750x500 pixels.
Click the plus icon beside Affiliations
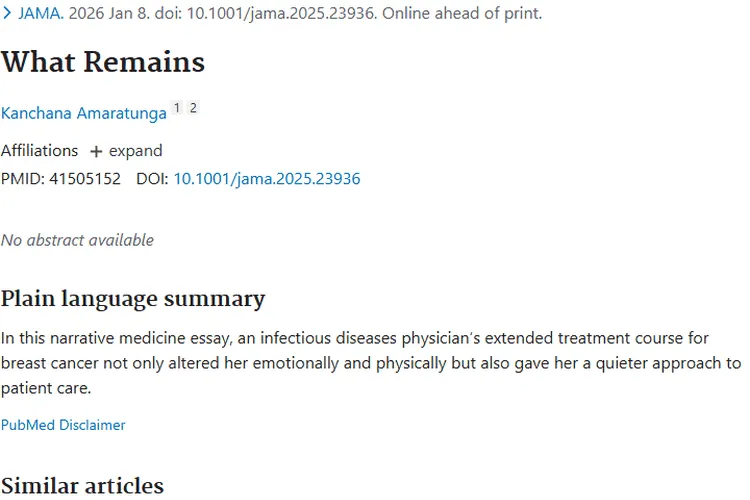click(x=96, y=151)
